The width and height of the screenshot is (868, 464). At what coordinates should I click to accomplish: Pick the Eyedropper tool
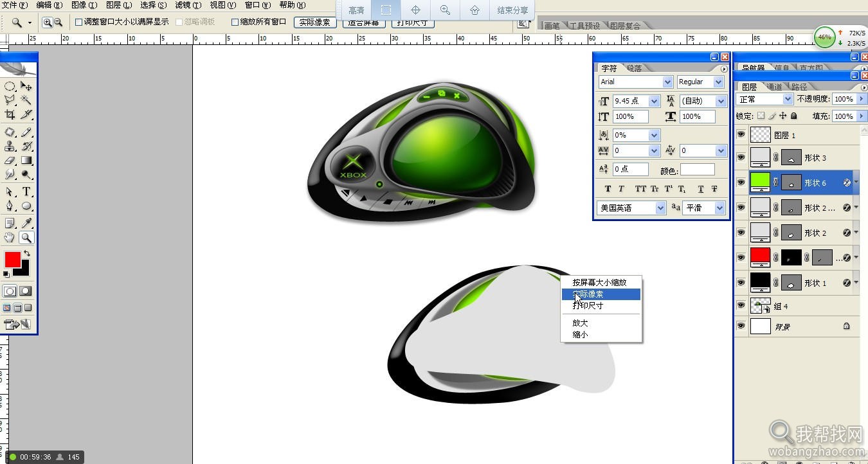tap(26, 223)
